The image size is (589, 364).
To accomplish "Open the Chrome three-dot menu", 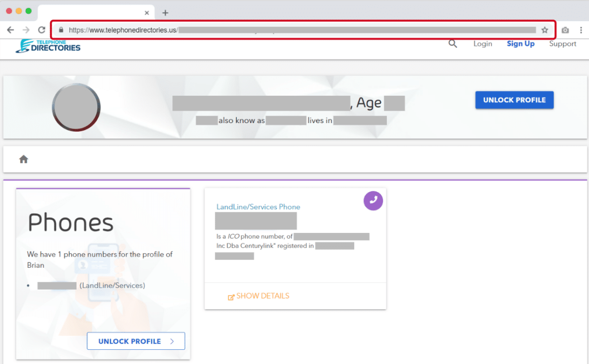I will (x=581, y=30).
